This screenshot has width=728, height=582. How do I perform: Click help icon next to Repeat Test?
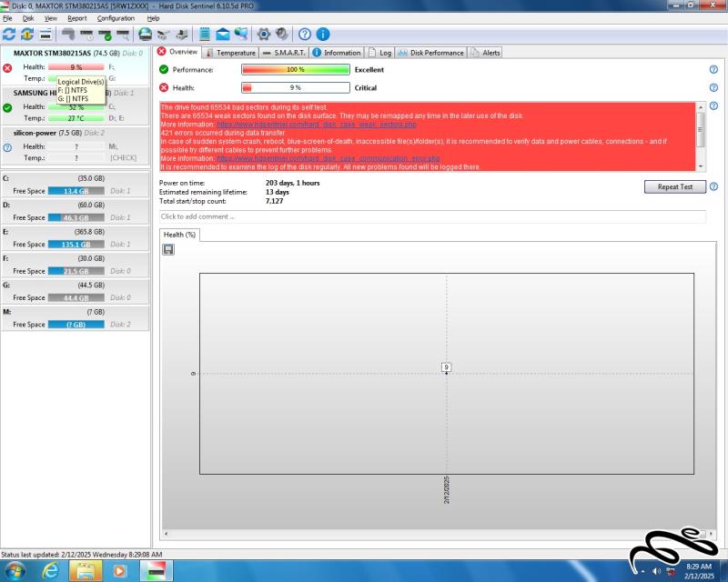(x=713, y=186)
